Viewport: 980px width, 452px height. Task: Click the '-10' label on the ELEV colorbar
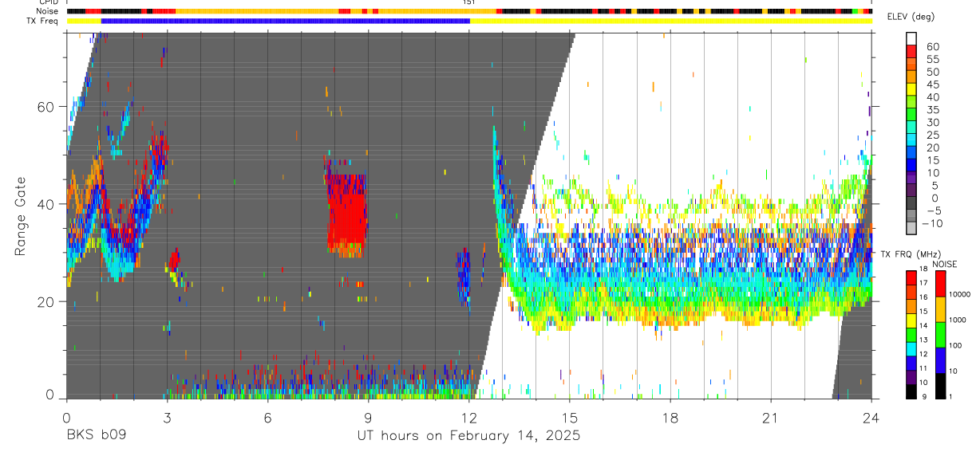[x=931, y=224]
